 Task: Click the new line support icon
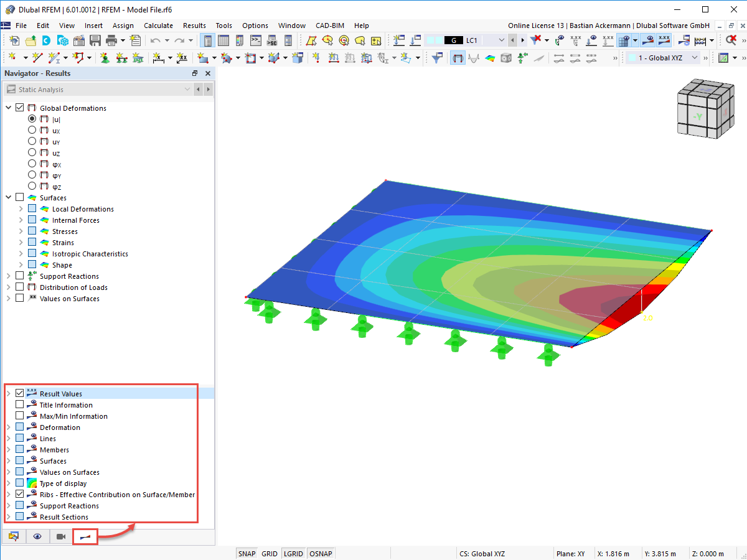121,58
